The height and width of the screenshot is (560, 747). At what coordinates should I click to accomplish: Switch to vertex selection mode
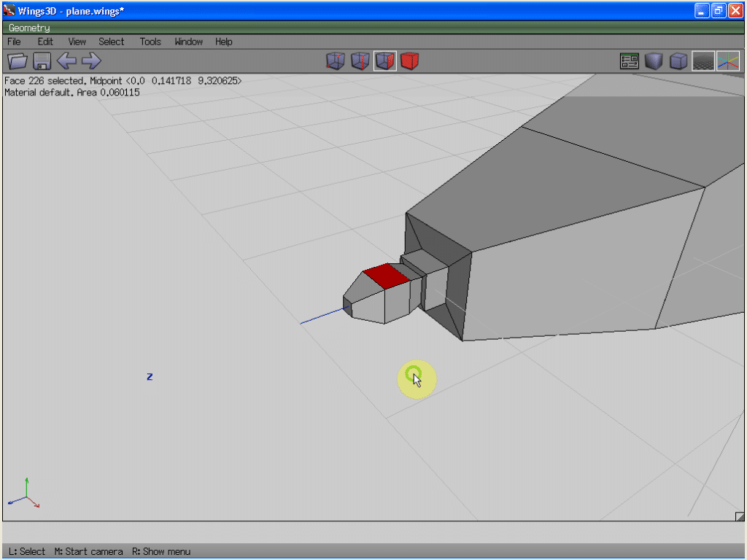click(x=335, y=61)
